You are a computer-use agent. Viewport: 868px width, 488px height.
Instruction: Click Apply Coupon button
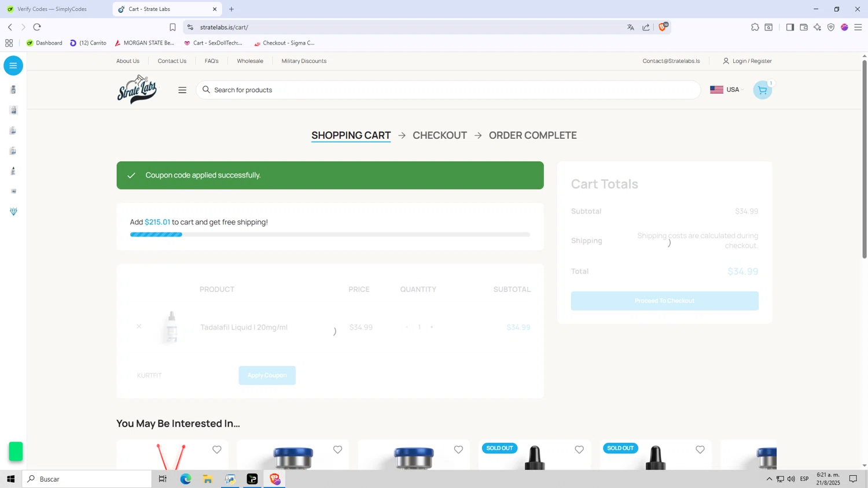click(x=267, y=375)
